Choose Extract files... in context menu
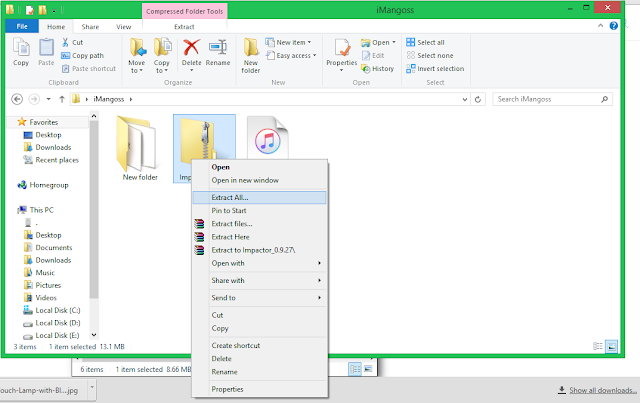This screenshot has height=403, width=640. [x=260, y=224]
